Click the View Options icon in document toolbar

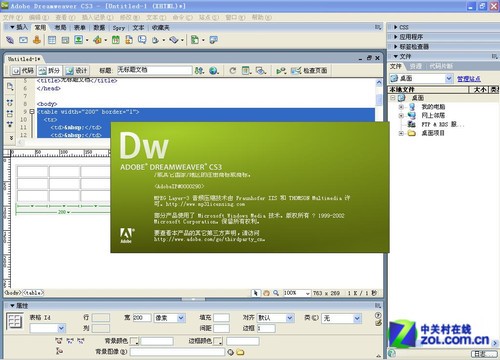[246, 70]
